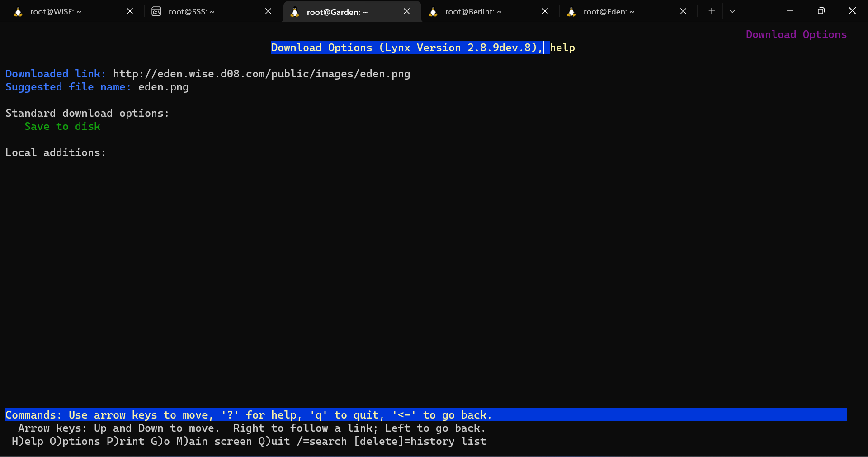Click the eden.png downloaded link URL
The height and width of the screenshot is (457, 868).
(x=261, y=74)
